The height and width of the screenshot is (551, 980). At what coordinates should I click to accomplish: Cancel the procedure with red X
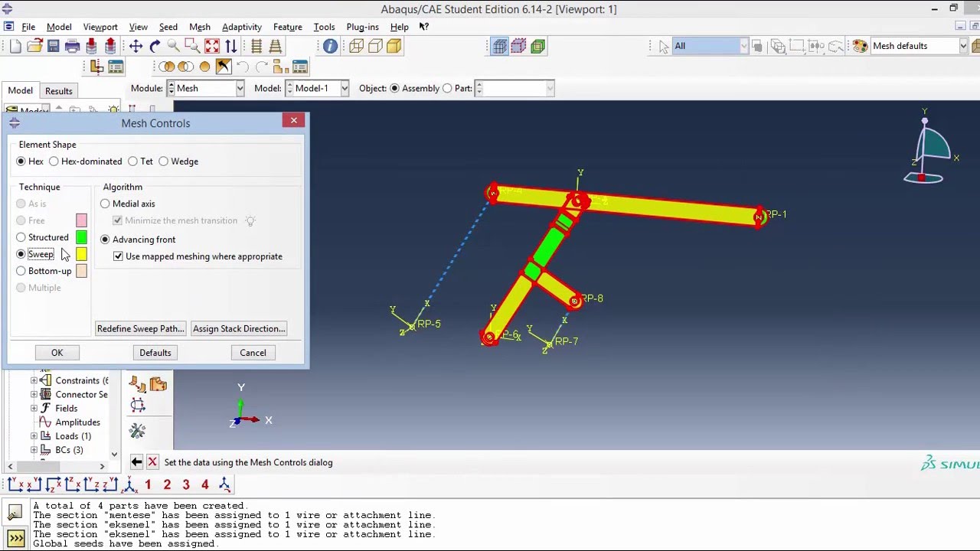point(152,462)
